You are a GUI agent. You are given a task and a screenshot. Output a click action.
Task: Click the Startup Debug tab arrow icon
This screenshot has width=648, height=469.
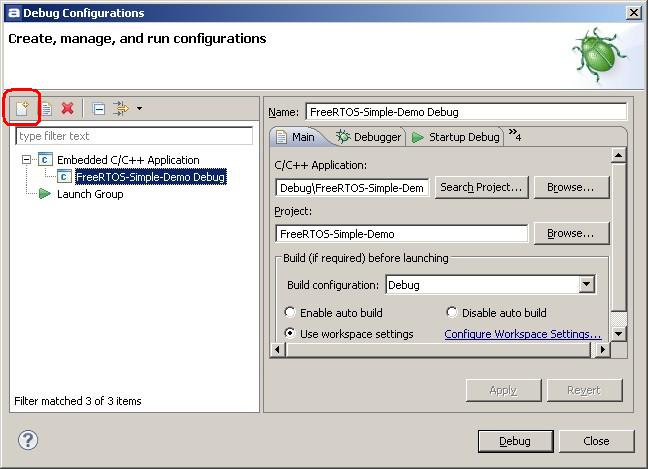pos(418,137)
